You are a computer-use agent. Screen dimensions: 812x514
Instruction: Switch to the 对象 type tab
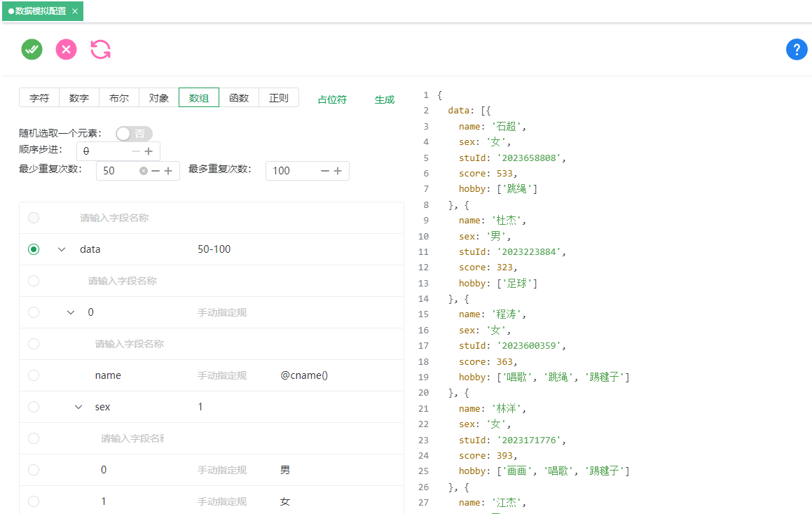tap(159, 98)
